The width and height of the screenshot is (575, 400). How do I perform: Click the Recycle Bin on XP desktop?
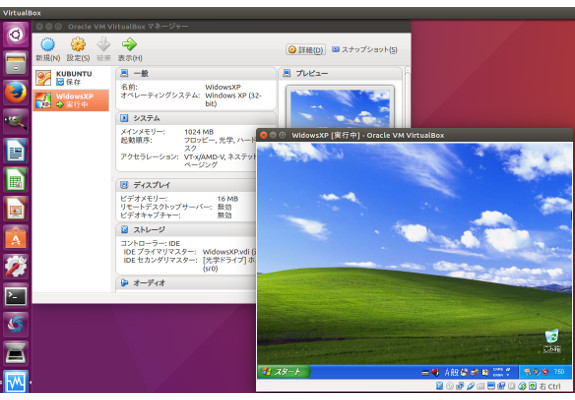point(552,340)
